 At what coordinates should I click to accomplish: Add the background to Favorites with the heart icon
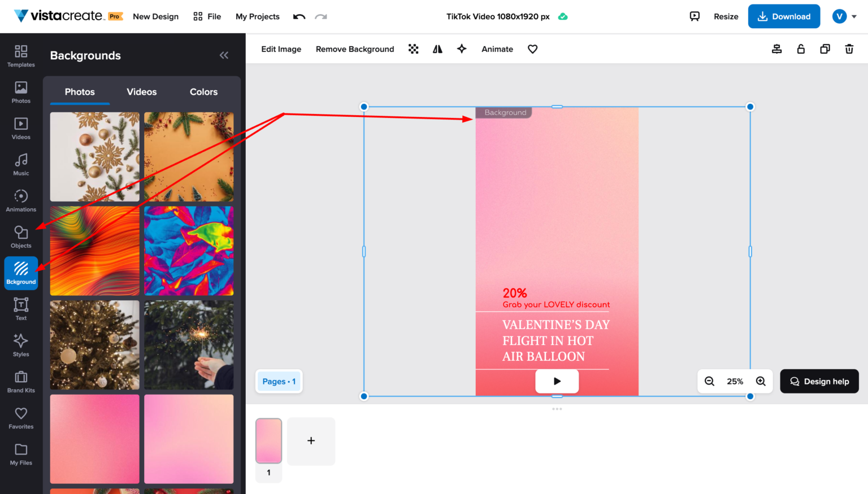point(532,49)
